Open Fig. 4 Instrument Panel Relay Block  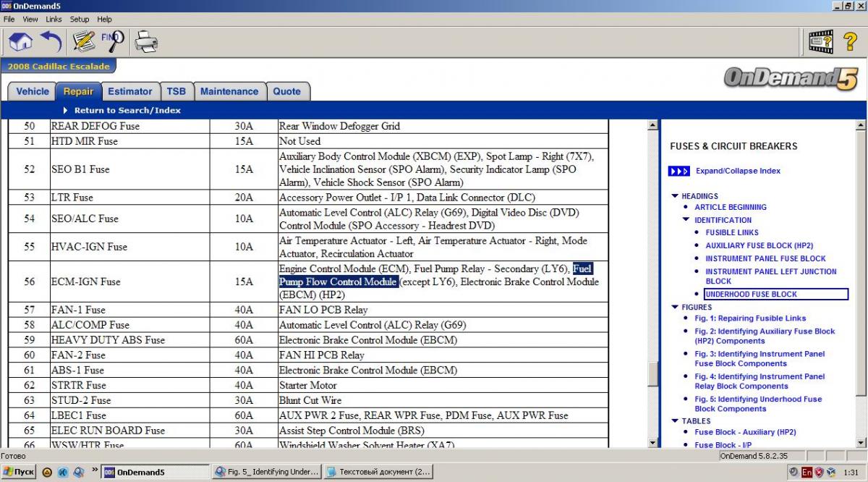[759, 381]
